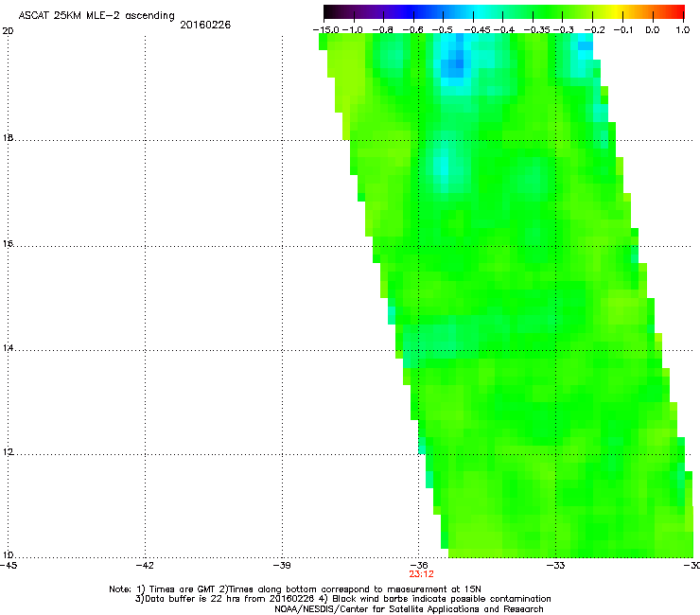Click the -45 longitude axis label
This screenshot has width=700, height=615.
[x=8, y=565]
